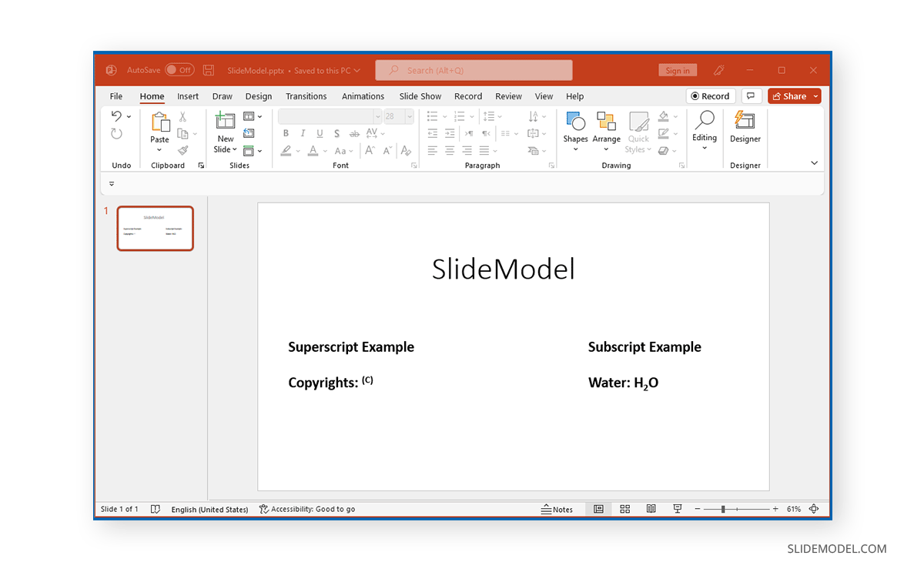
Task: Toggle Italic formatting
Action: point(302,133)
